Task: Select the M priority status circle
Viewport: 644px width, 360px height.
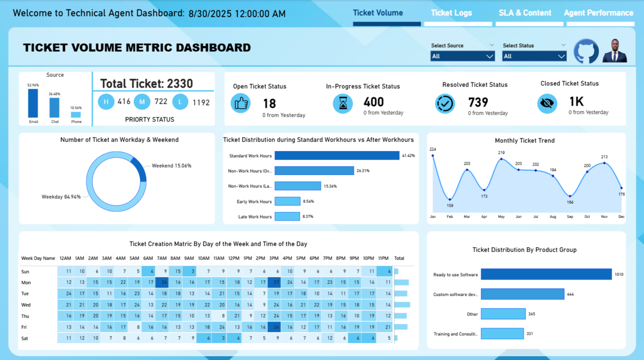Action: [142, 101]
